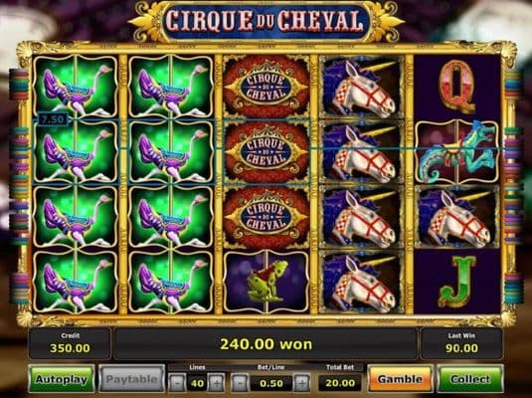Collect the winnings
532x398 pixels.
point(470,379)
